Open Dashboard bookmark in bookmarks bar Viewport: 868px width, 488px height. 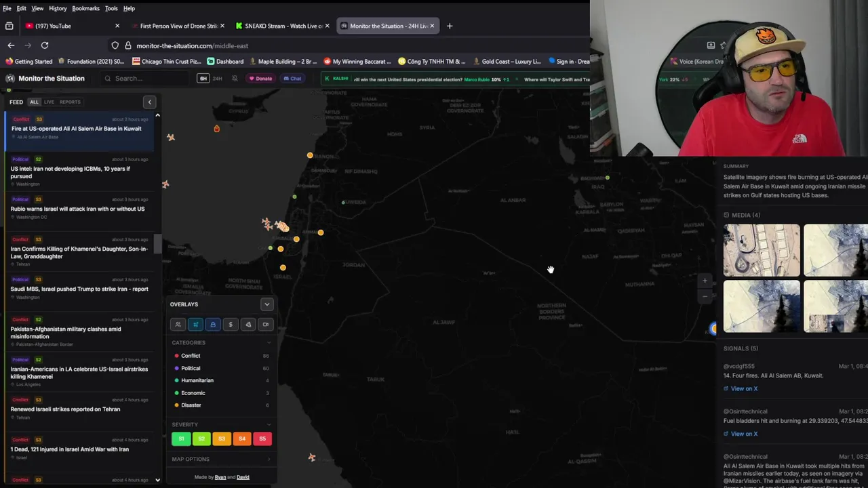coord(225,61)
